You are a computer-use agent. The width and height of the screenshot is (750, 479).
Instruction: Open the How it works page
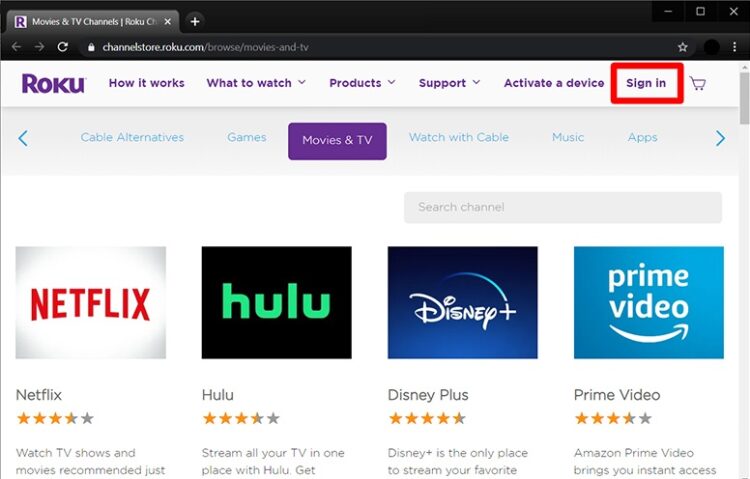pyautogui.click(x=146, y=83)
